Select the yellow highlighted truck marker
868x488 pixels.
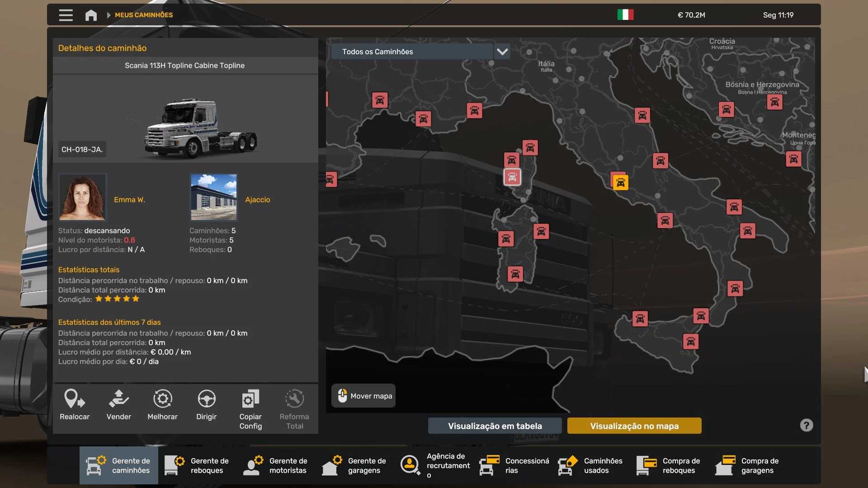click(x=620, y=183)
